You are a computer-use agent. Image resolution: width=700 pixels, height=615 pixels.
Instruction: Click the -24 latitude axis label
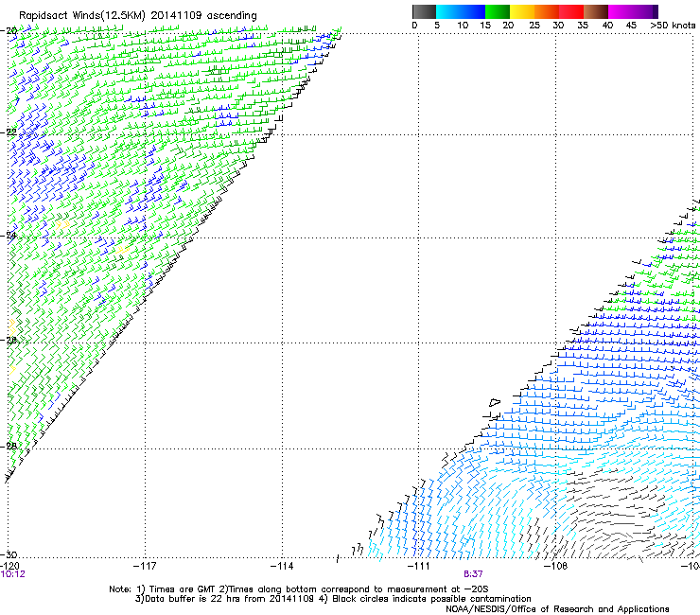(9, 236)
